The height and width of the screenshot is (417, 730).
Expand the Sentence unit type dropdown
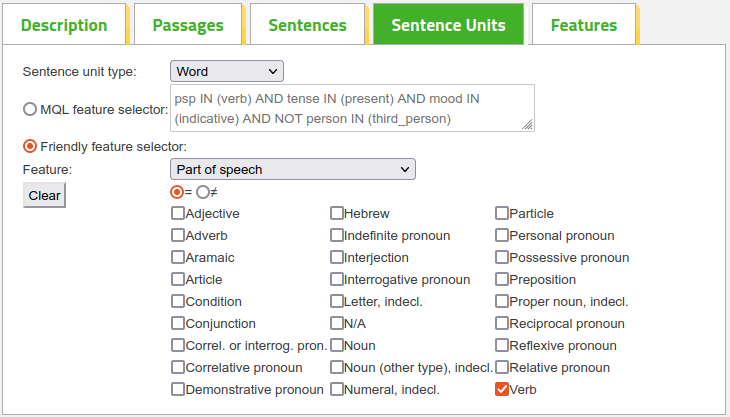(x=227, y=71)
